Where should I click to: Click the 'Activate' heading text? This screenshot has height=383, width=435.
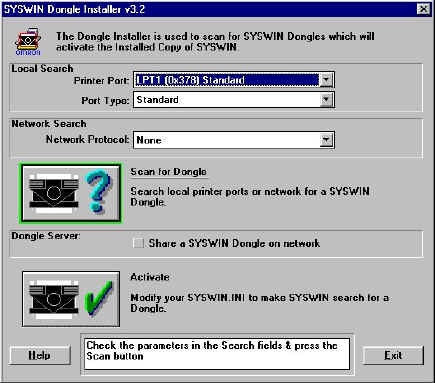pyautogui.click(x=150, y=277)
